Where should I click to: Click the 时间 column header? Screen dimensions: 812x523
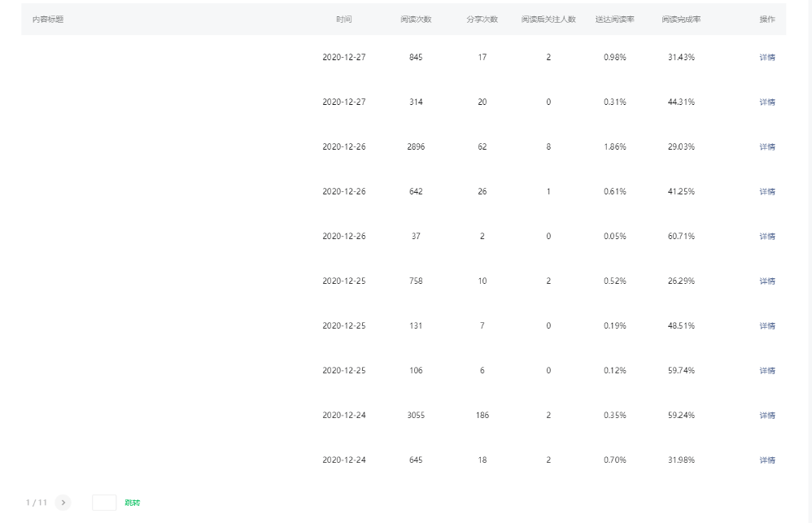344,20
